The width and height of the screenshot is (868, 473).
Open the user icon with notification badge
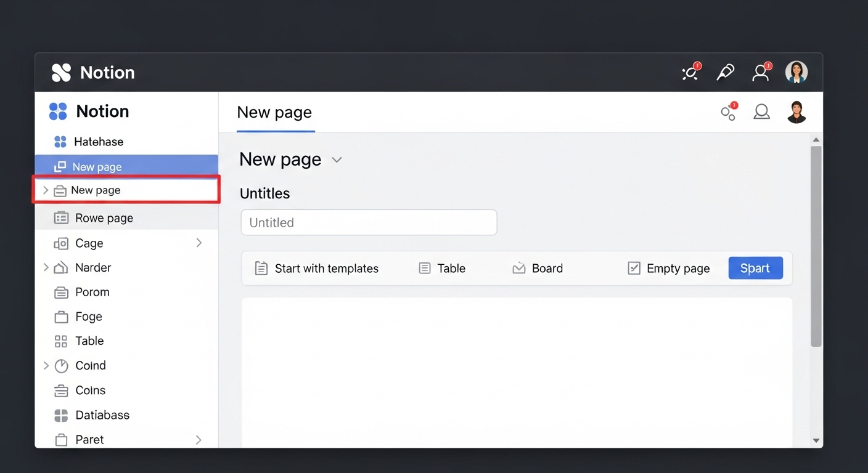click(x=761, y=73)
